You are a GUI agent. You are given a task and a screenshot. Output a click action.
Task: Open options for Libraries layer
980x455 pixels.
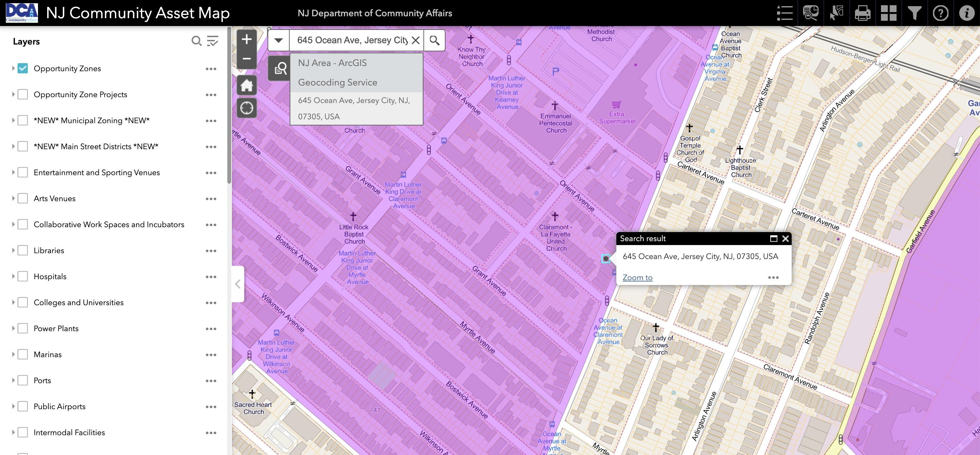(211, 251)
